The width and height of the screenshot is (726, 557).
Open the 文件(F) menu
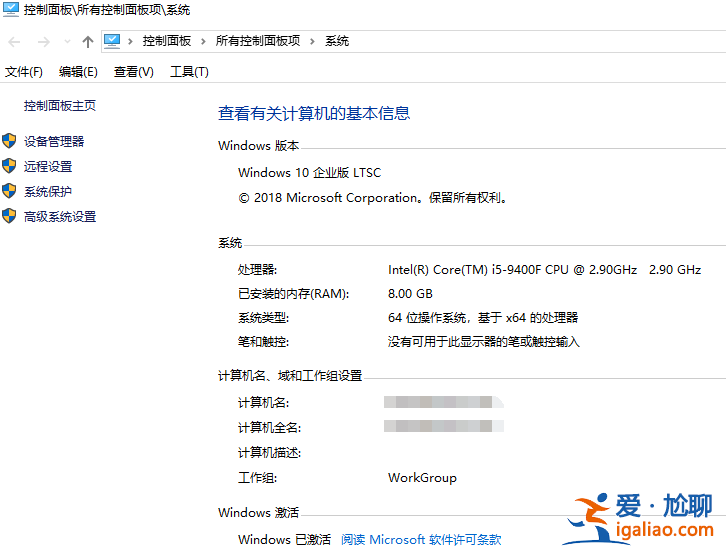coord(24,72)
